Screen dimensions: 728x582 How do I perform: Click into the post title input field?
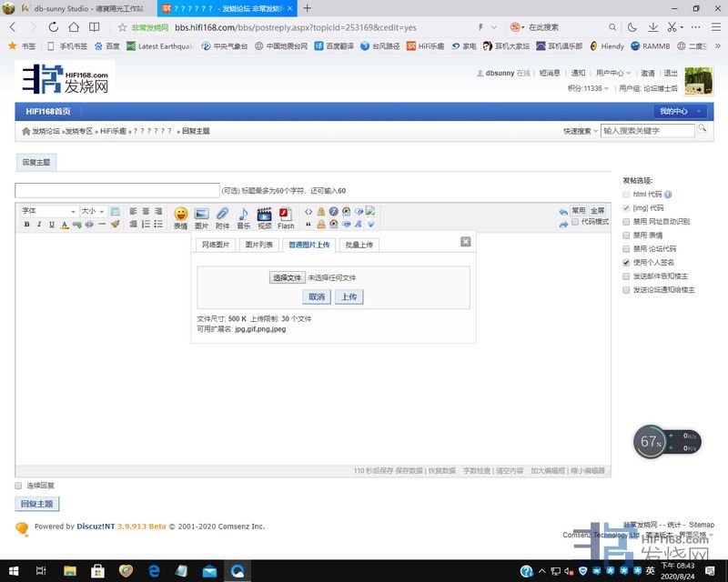(x=117, y=190)
